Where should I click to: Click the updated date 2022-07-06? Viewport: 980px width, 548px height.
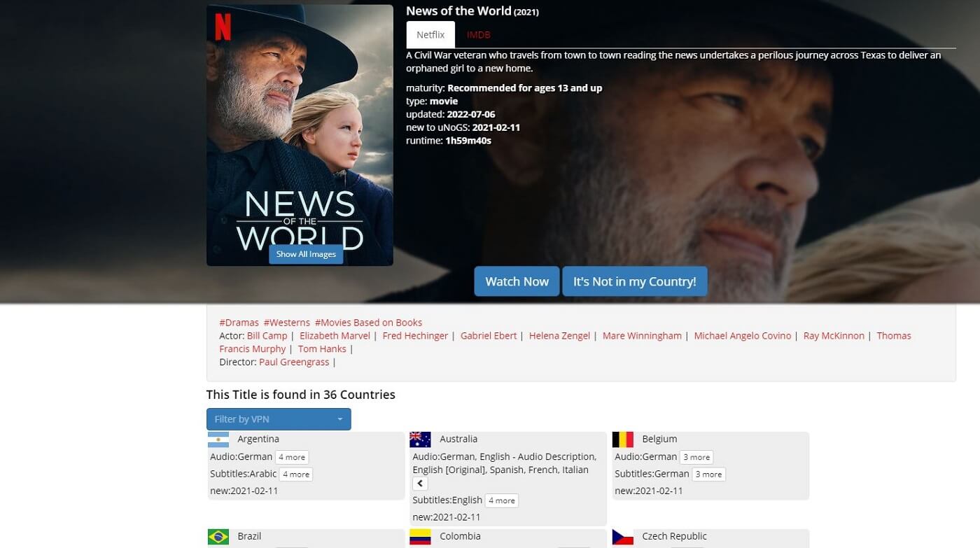[471, 114]
